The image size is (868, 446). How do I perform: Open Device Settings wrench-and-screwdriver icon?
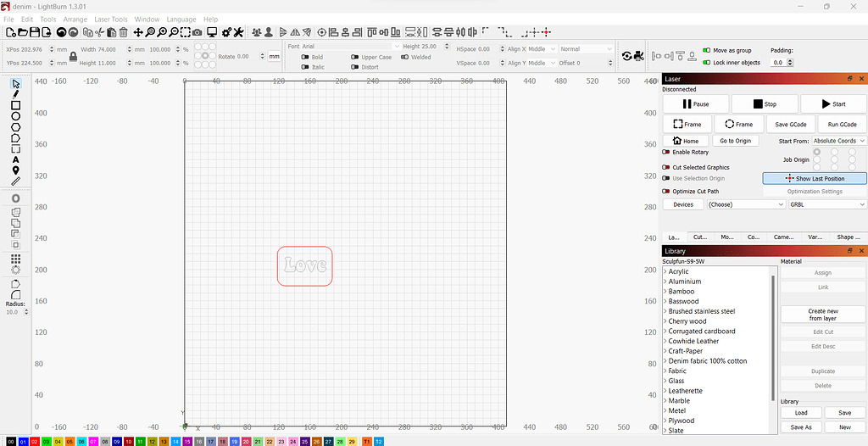238,33
